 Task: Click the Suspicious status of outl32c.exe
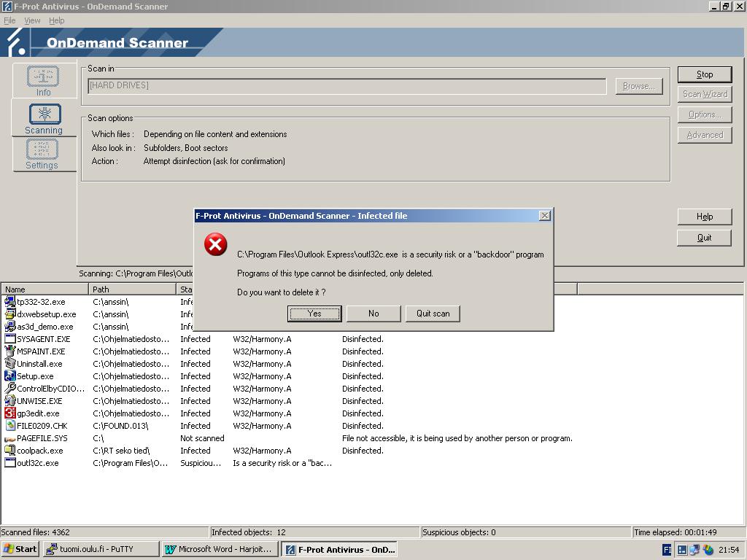coord(201,463)
